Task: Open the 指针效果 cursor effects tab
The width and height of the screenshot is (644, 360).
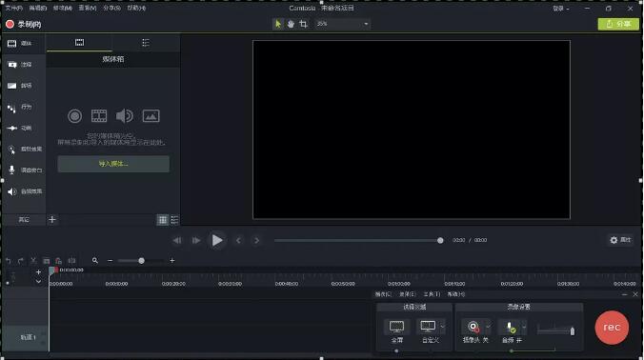Action: (24, 149)
